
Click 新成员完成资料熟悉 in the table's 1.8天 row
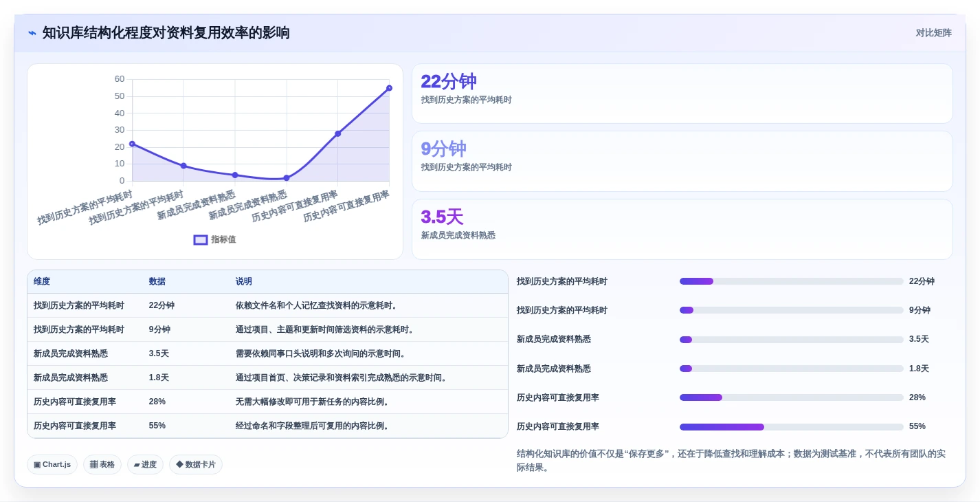coord(71,378)
